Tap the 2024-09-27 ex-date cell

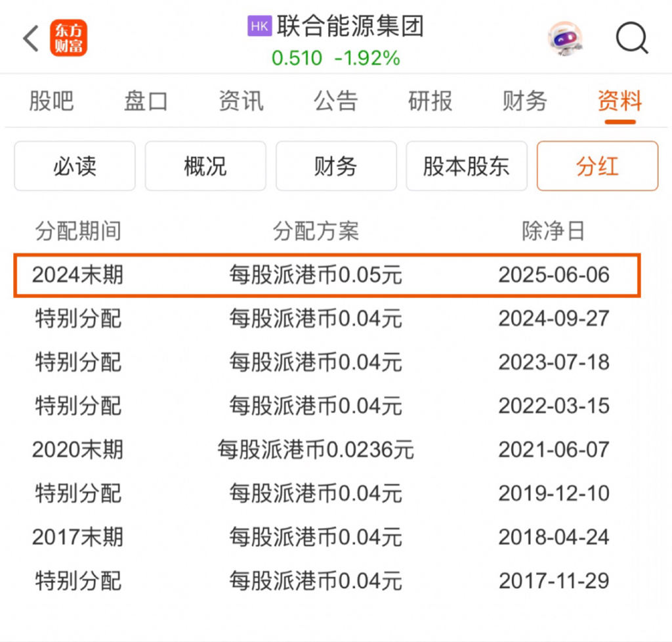(554, 318)
